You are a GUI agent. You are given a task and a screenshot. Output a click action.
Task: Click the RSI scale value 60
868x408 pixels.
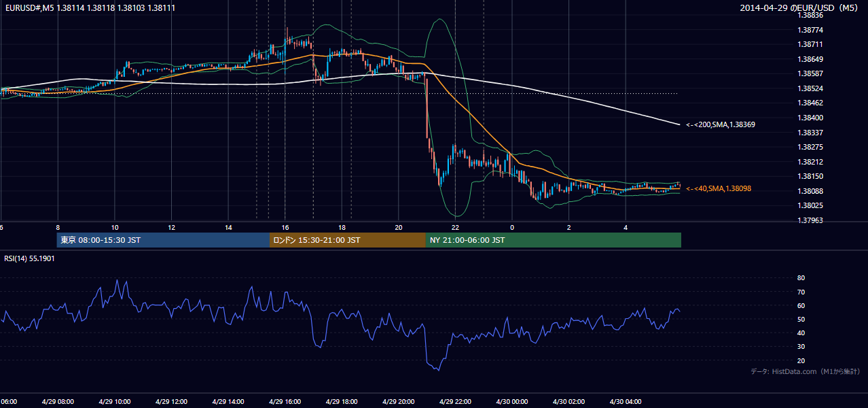[x=801, y=305]
